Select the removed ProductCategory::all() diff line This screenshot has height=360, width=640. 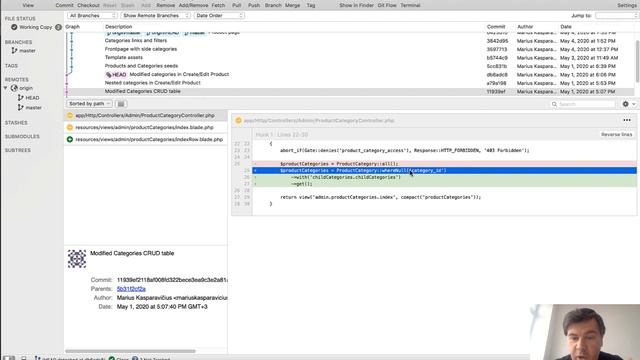click(x=444, y=164)
